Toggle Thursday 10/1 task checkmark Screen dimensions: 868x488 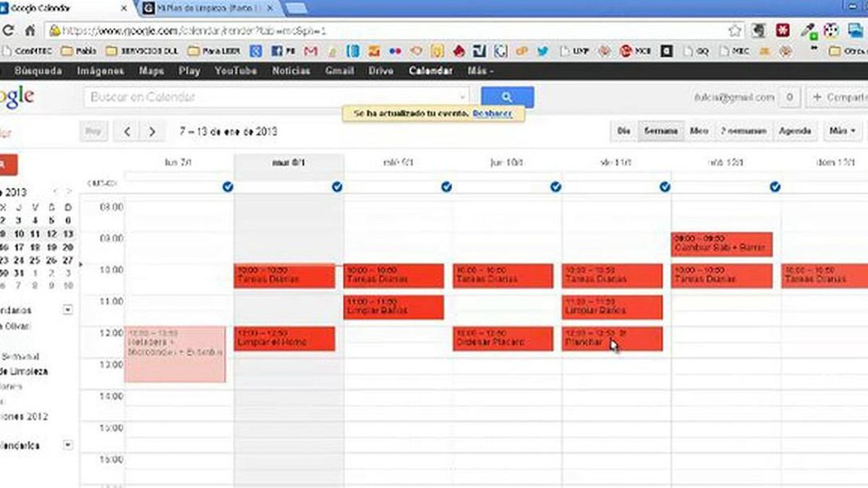click(x=556, y=187)
